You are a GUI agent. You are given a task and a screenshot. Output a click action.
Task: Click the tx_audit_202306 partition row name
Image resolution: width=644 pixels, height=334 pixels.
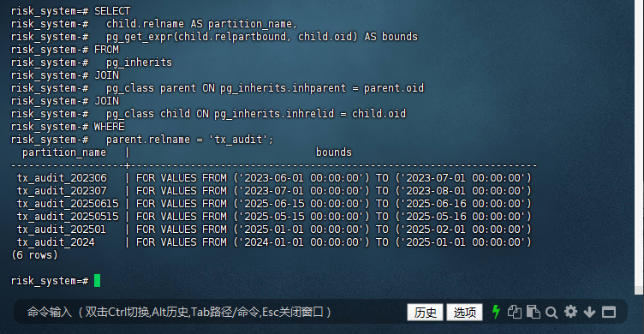[62, 178]
